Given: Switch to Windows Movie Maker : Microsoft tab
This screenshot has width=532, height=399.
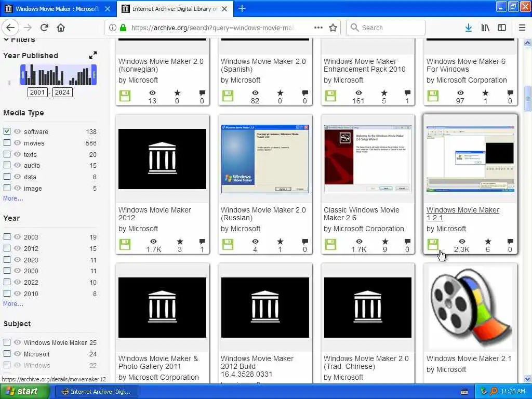Looking at the screenshot, I should [57, 8].
